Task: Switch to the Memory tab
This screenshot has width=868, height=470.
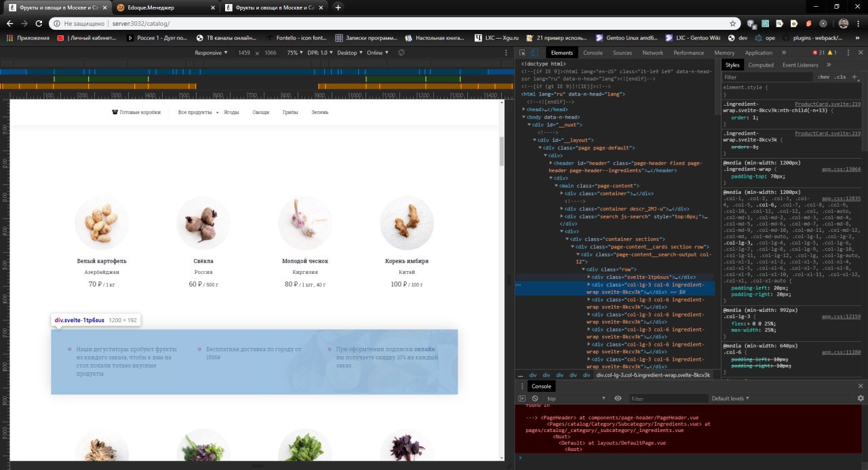Action: (724, 53)
